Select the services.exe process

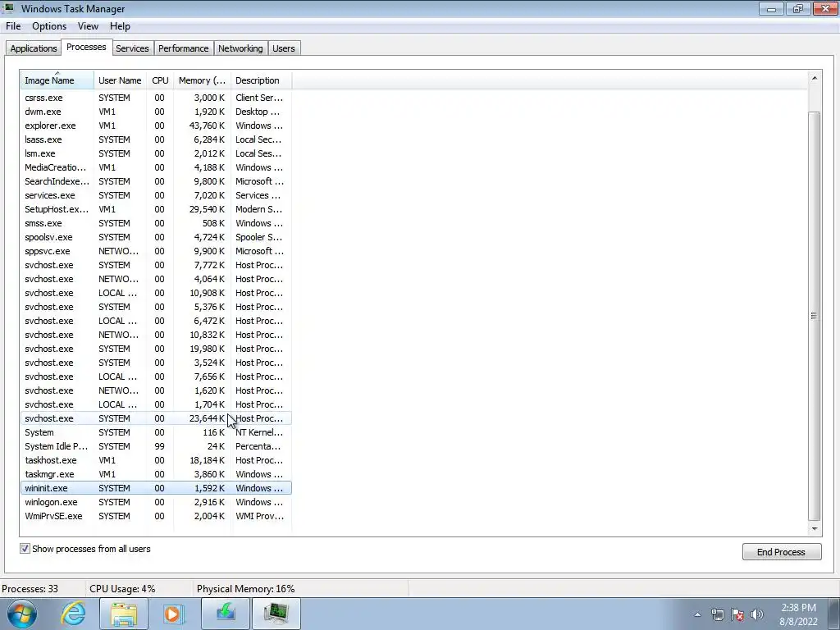point(156,195)
